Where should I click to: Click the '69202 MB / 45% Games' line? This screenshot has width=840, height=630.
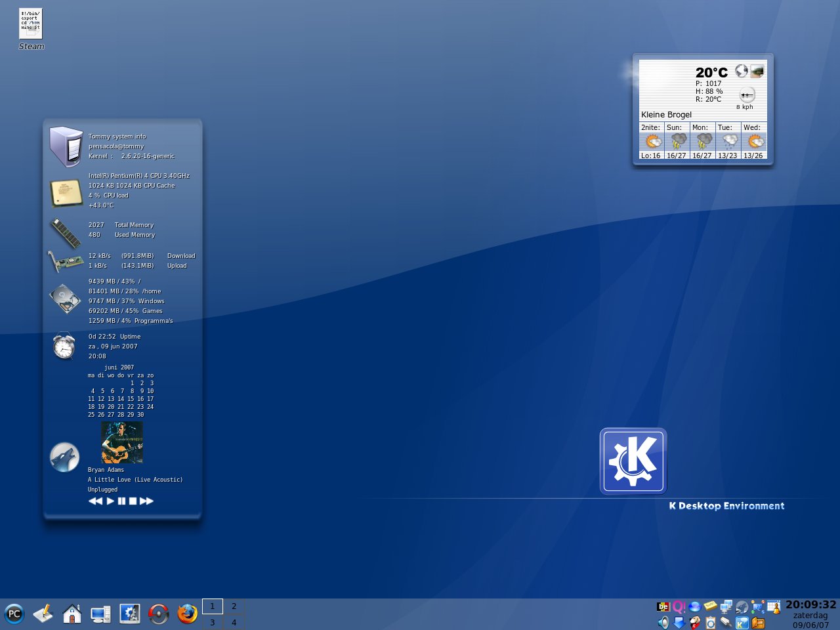(125, 311)
